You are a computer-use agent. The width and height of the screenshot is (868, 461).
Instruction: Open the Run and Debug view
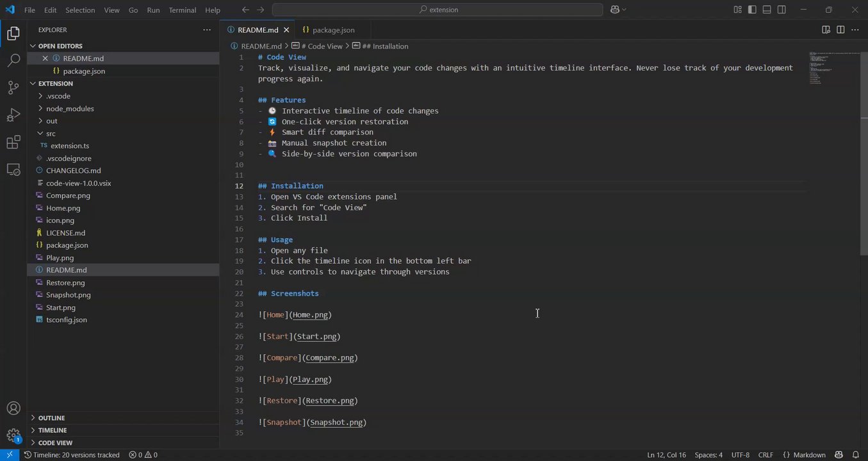point(13,115)
